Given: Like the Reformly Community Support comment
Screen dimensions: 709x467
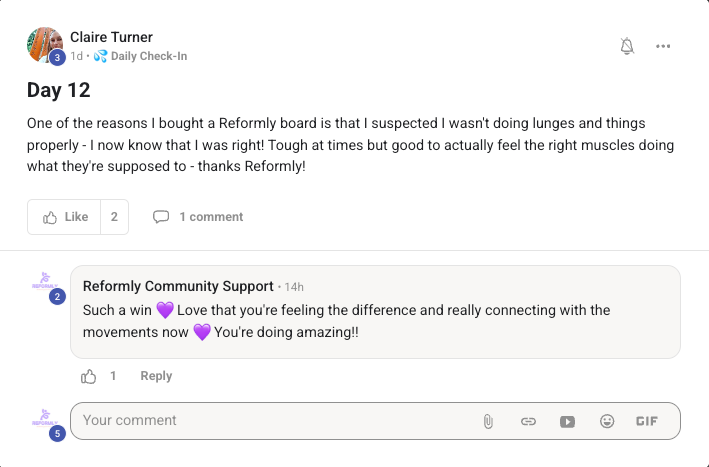Looking at the screenshot, I should coord(89,376).
